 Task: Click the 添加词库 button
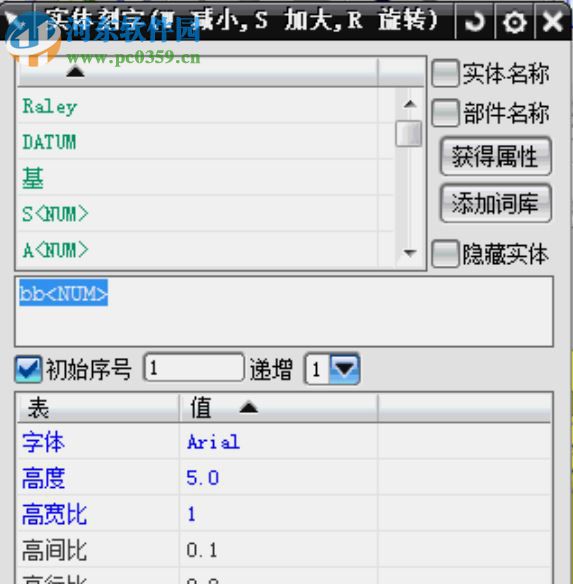496,203
